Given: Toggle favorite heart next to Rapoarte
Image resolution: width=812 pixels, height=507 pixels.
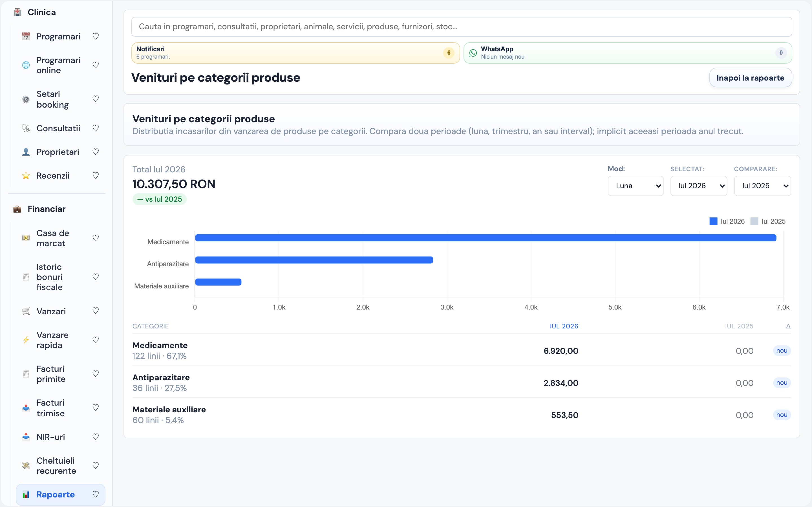Looking at the screenshot, I should (96, 494).
